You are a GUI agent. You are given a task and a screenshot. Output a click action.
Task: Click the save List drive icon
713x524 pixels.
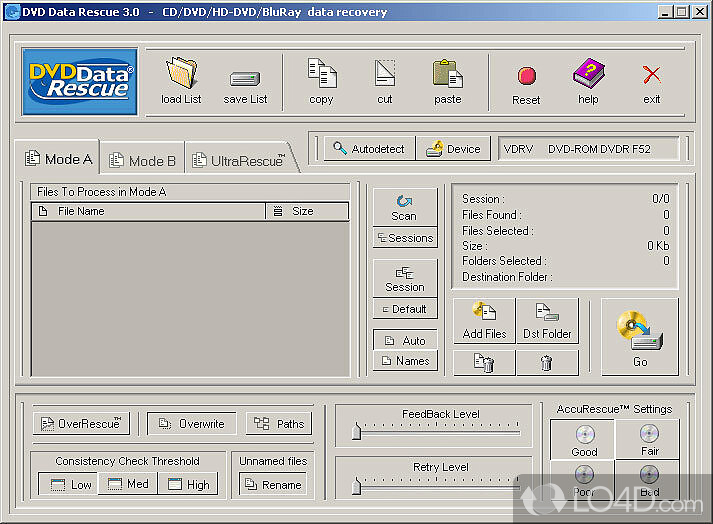click(x=244, y=78)
